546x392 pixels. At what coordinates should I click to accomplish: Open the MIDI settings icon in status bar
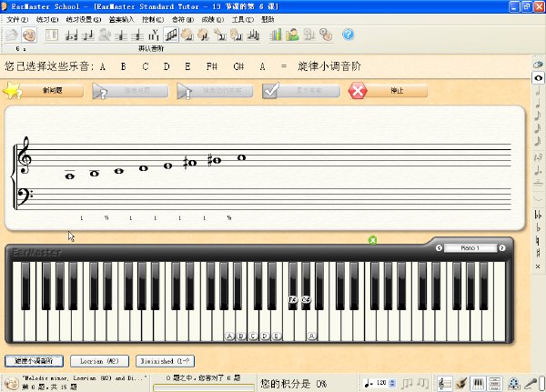click(x=513, y=384)
